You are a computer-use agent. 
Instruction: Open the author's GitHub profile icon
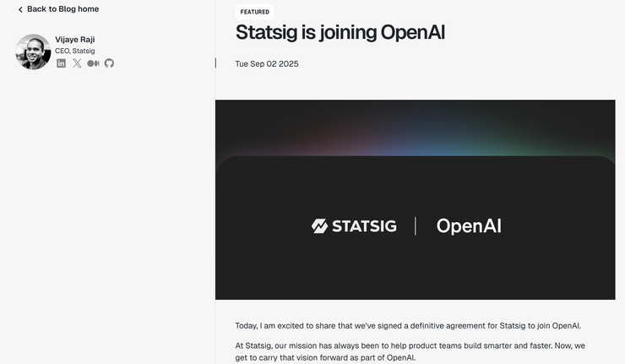[109, 63]
